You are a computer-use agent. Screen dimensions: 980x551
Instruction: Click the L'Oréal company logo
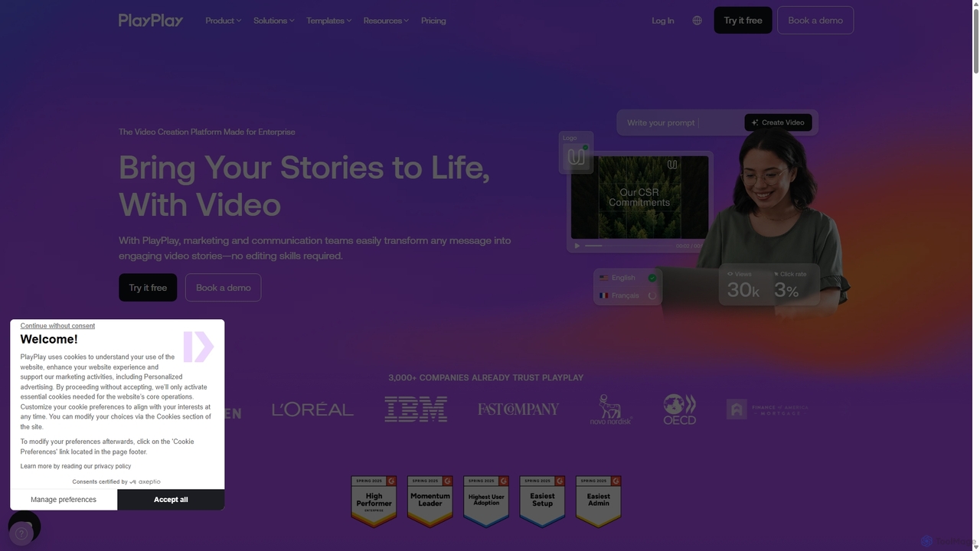(x=312, y=409)
